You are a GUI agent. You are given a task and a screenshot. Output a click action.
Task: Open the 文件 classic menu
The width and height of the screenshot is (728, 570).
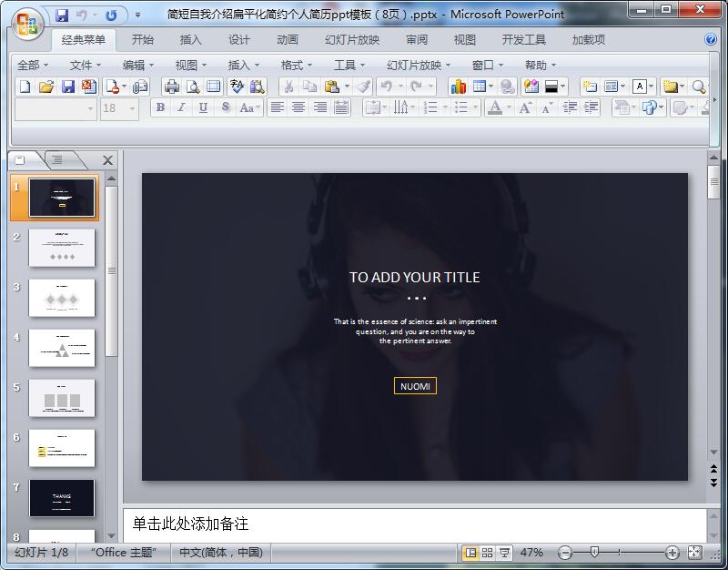85,65
